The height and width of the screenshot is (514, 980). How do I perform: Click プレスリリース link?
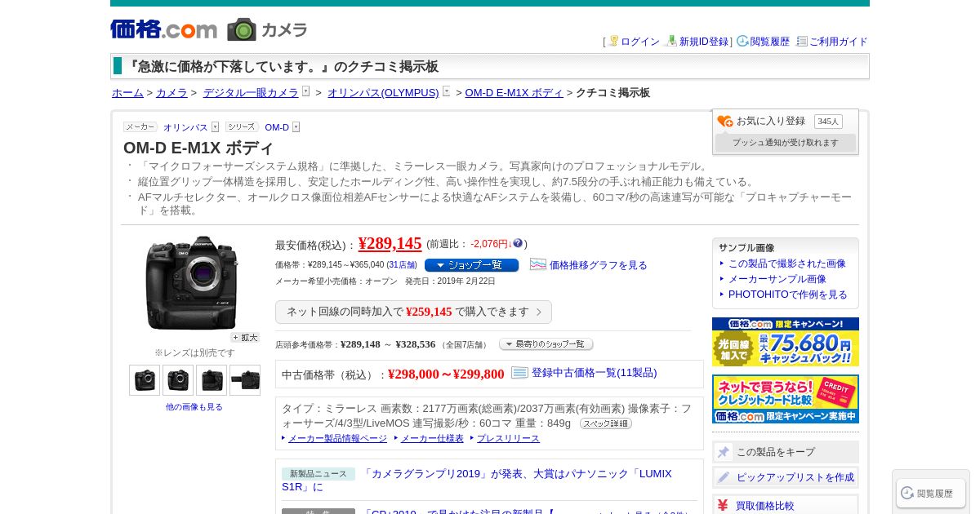pos(508,438)
